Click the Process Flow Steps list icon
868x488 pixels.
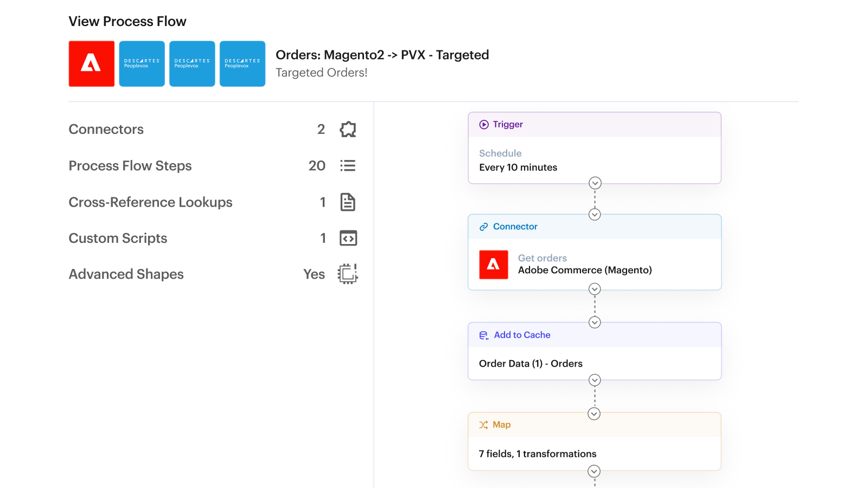point(348,166)
